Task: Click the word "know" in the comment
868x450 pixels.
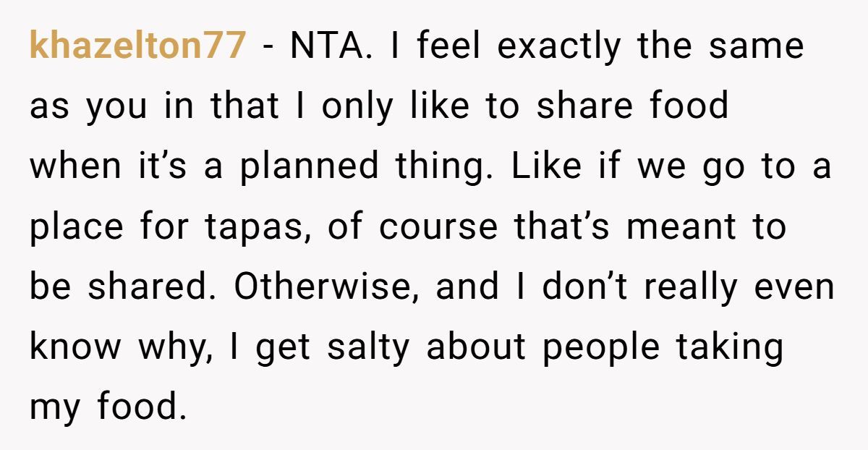Action: (x=75, y=347)
